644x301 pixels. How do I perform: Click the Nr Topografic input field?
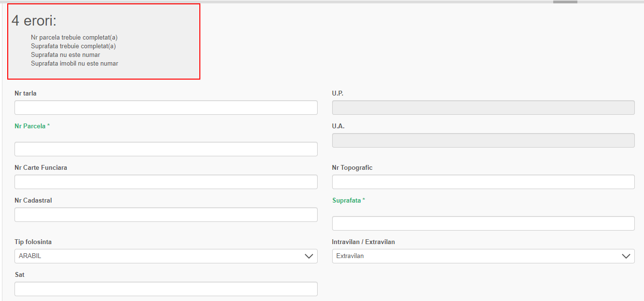pos(483,182)
